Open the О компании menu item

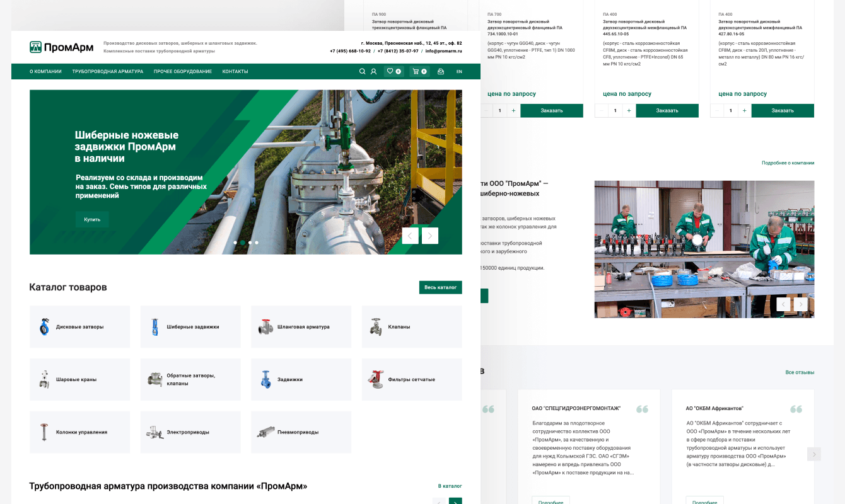(45, 72)
